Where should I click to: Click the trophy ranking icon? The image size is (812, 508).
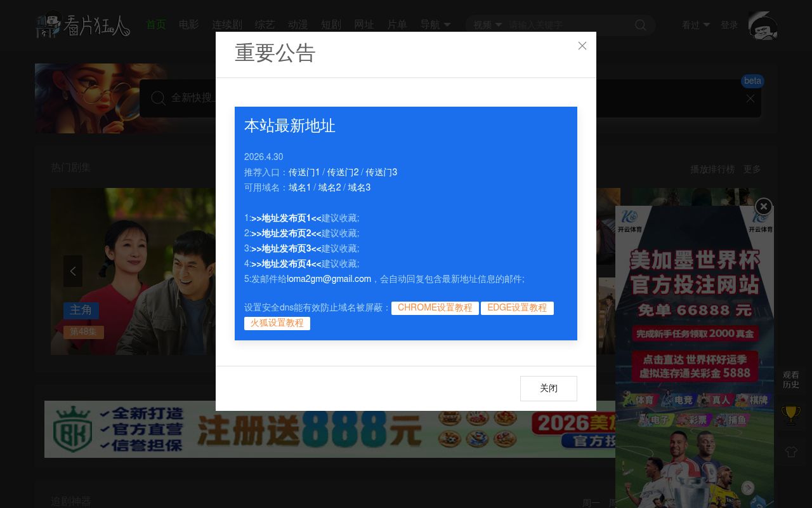coord(791,415)
